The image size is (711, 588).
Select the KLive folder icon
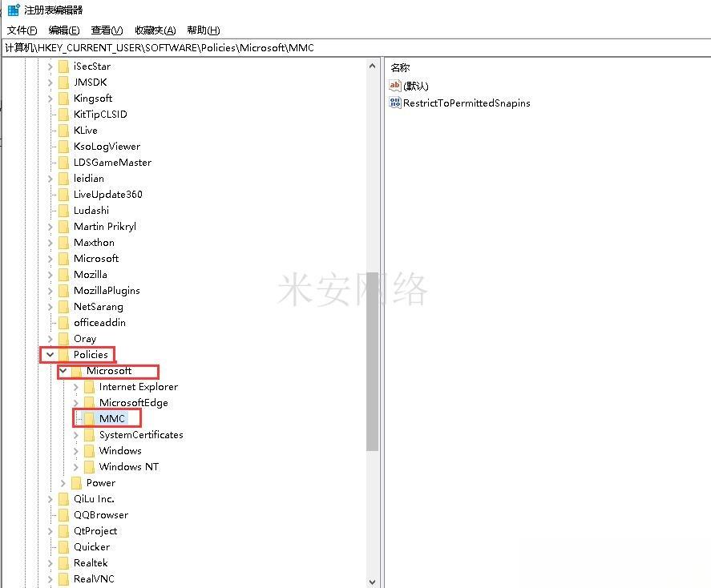[64, 131]
